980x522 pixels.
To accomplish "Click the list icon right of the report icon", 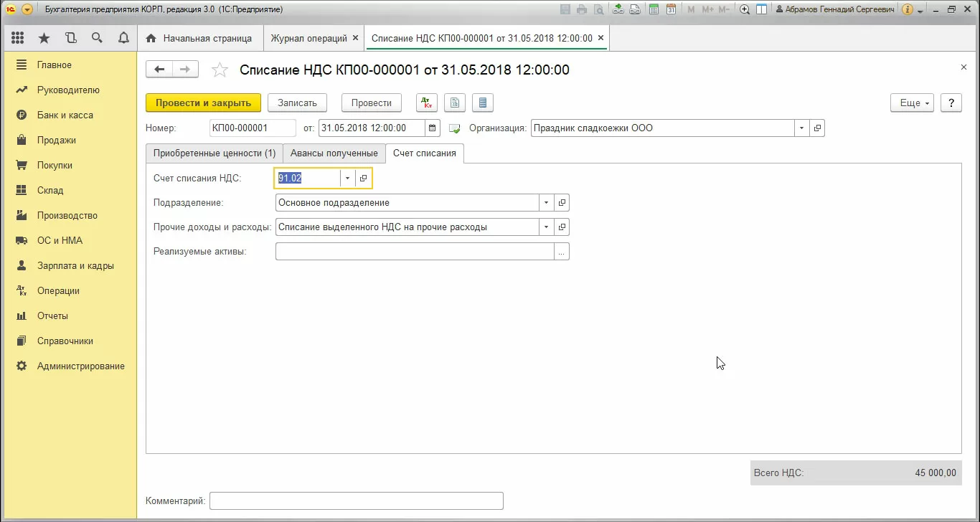I will click(x=483, y=103).
